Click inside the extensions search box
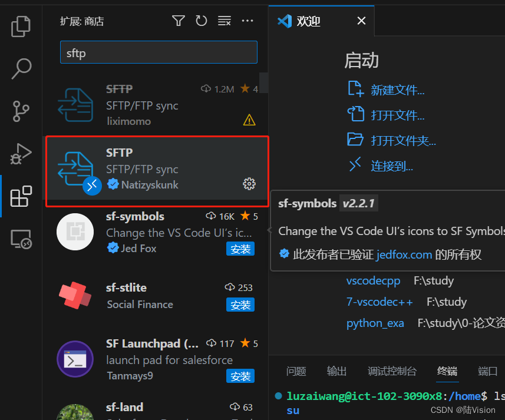This screenshot has width=505, height=420. coord(158,52)
